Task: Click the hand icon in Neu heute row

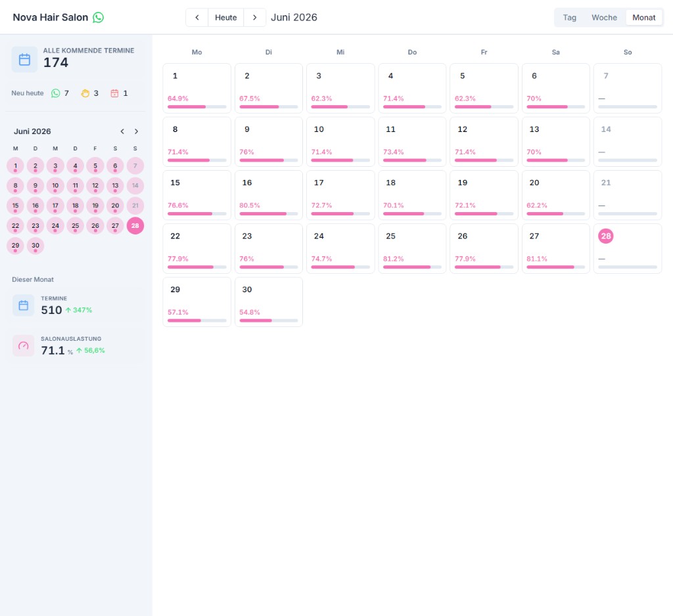Action: pos(85,93)
